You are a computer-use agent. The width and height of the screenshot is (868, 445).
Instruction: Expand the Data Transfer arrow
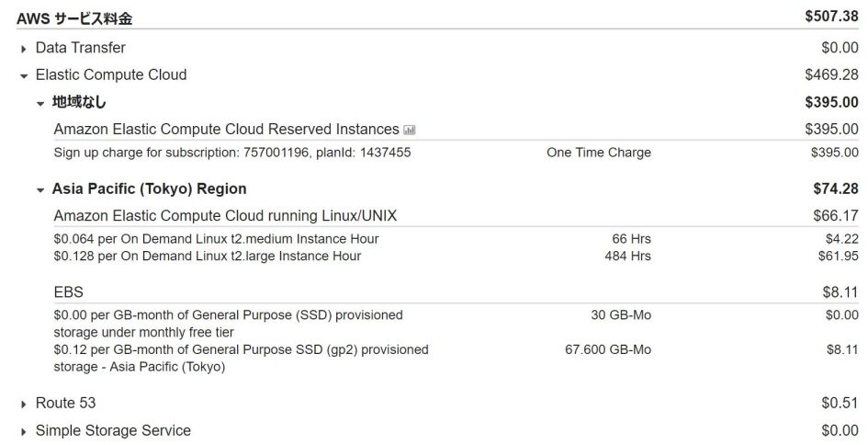(24, 49)
